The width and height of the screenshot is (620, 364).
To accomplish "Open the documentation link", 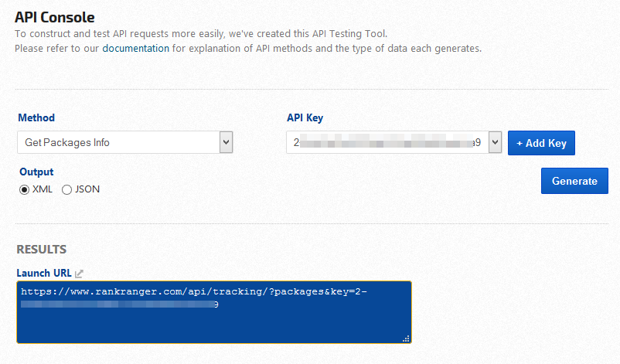I will 135,48.
